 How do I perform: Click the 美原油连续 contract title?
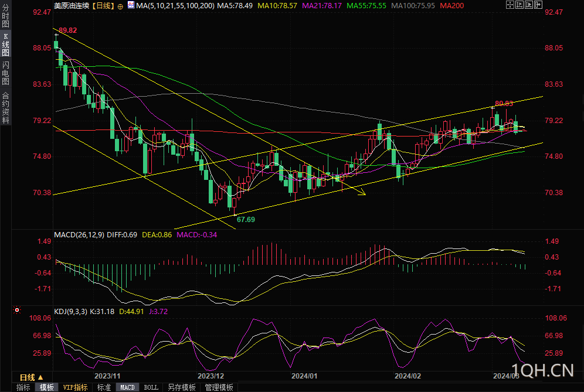(x=72, y=6)
